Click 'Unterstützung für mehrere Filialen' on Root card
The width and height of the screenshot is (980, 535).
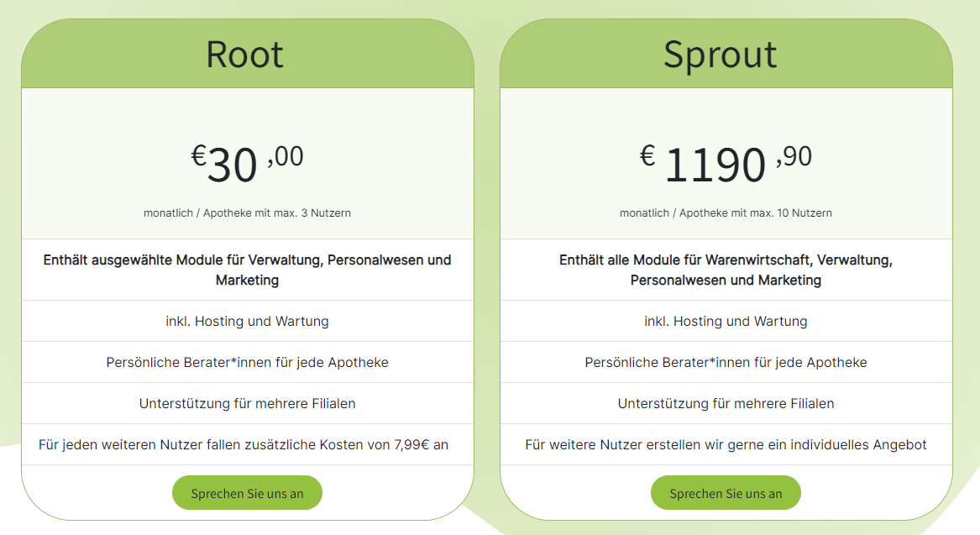point(247,403)
